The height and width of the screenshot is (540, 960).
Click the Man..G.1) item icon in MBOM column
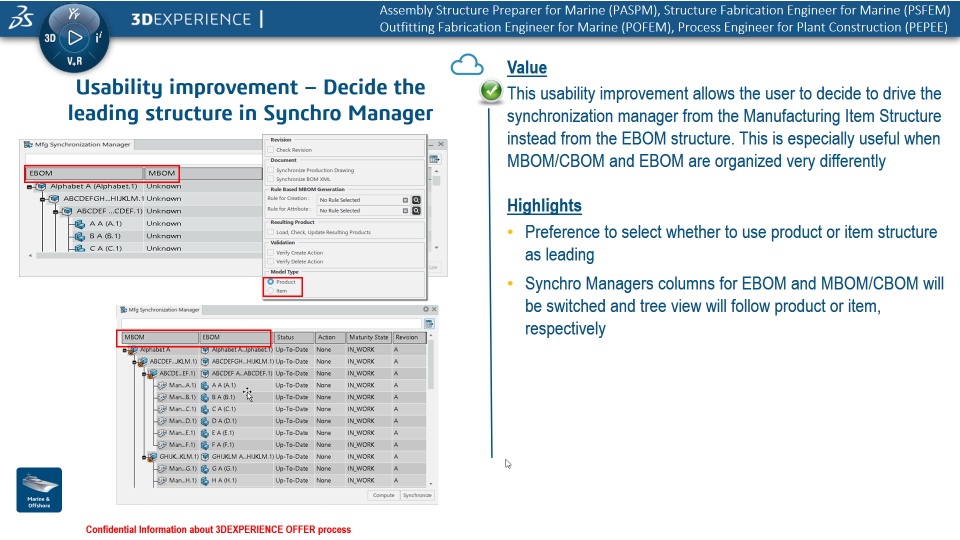pyautogui.click(x=162, y=469)
